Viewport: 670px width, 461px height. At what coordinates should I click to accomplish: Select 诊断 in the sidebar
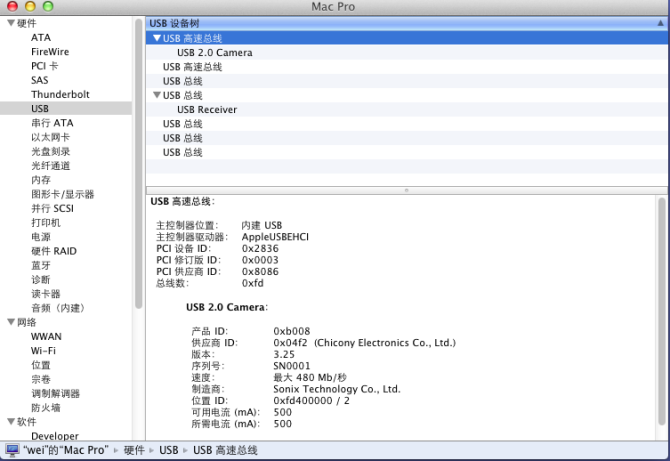click(41, 279)
